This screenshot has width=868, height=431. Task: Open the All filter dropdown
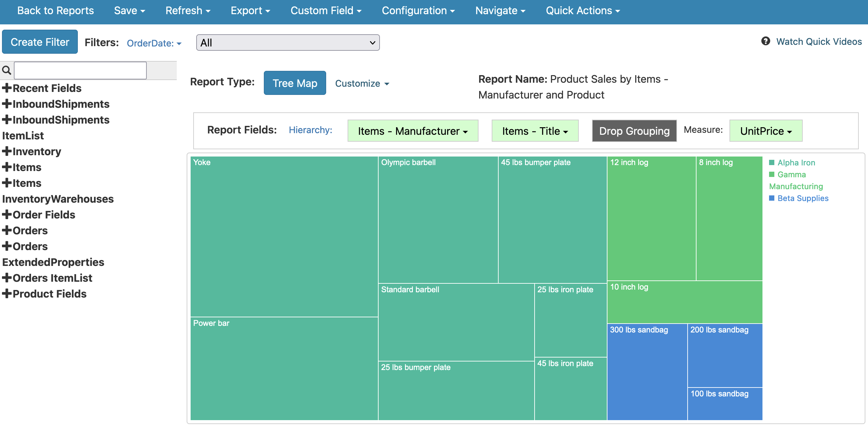pyautogui.click(x=288, y=43)
